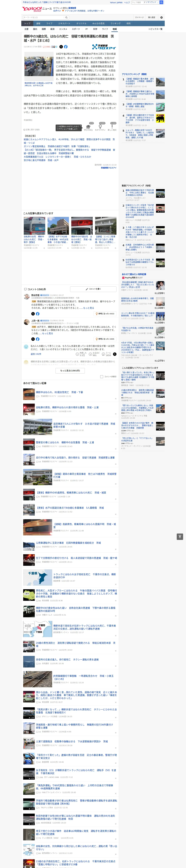Open トピックス一覧 link
Image resolution: width=186 pixels, height=868 pixels.
[x=155, y=29]
